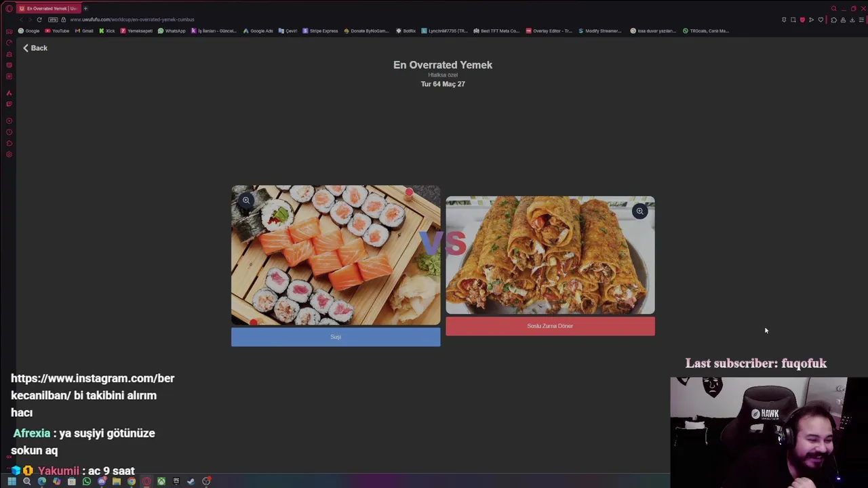Open the profile account icon in toolbar
Screen dimensions: 868x488
(x=843, y=20)
